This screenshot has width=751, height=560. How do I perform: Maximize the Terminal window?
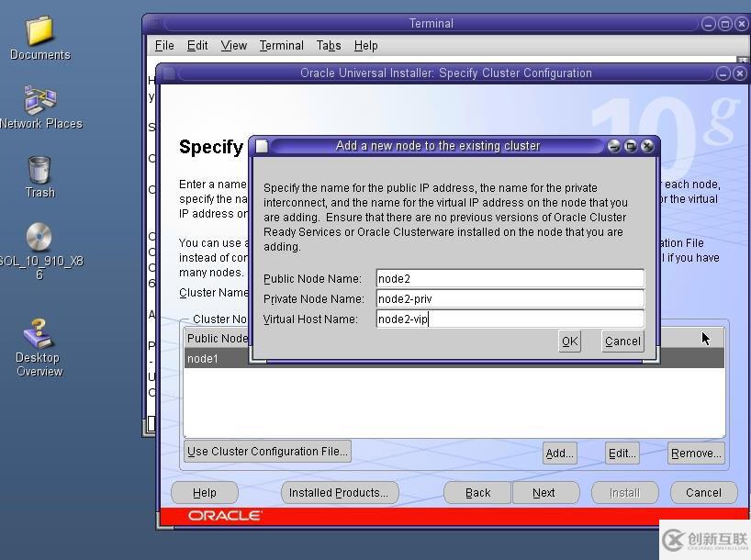pyautogui.click(x=725, y=24)
